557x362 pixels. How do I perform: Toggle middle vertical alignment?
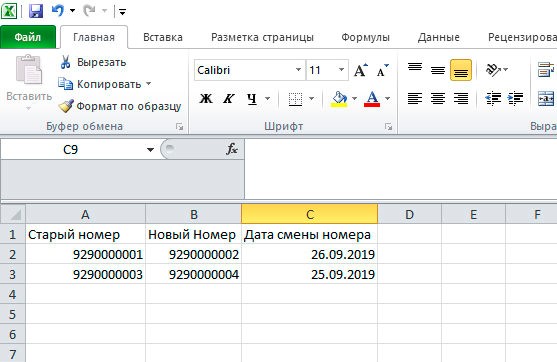(x=438, y=70)
